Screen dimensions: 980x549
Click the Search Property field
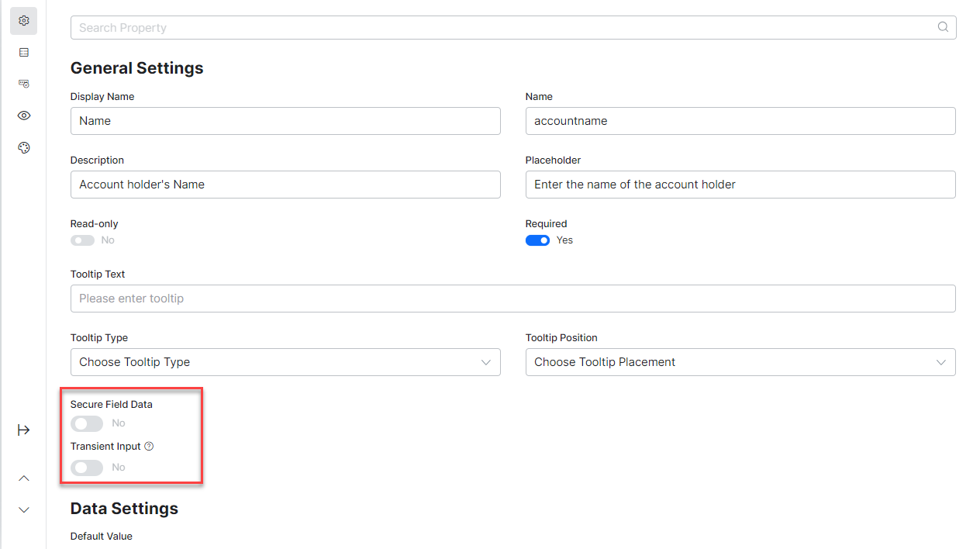coord(504,28)
